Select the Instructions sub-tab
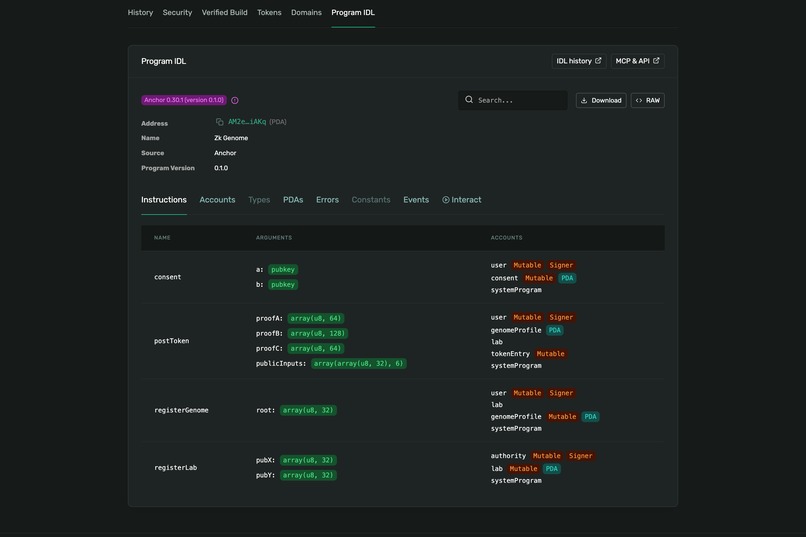Image resolution: width=806 pixels, height=537 pixels. [164, 200]
